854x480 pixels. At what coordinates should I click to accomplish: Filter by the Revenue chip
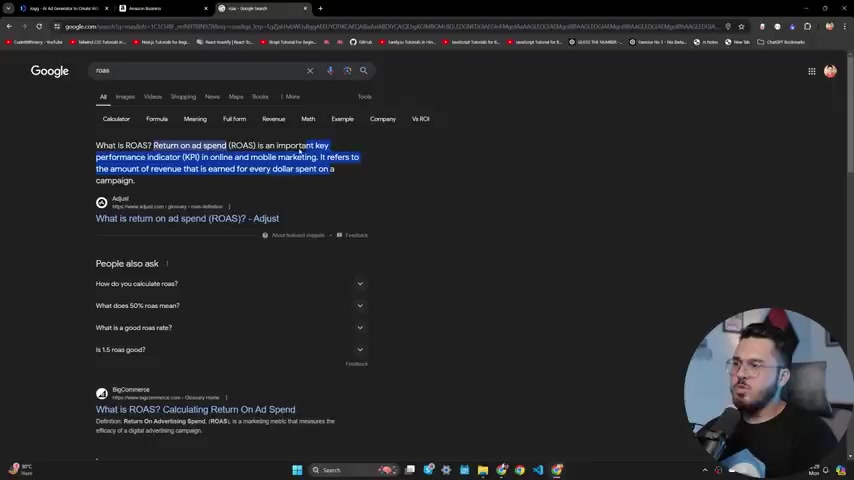coord(273,119)
